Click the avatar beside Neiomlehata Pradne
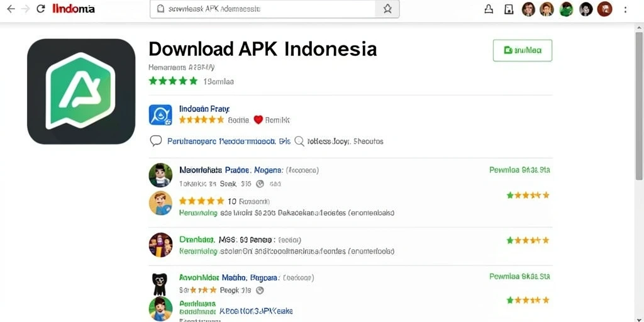Screen dimensions: 644x322 coord(160,175)
